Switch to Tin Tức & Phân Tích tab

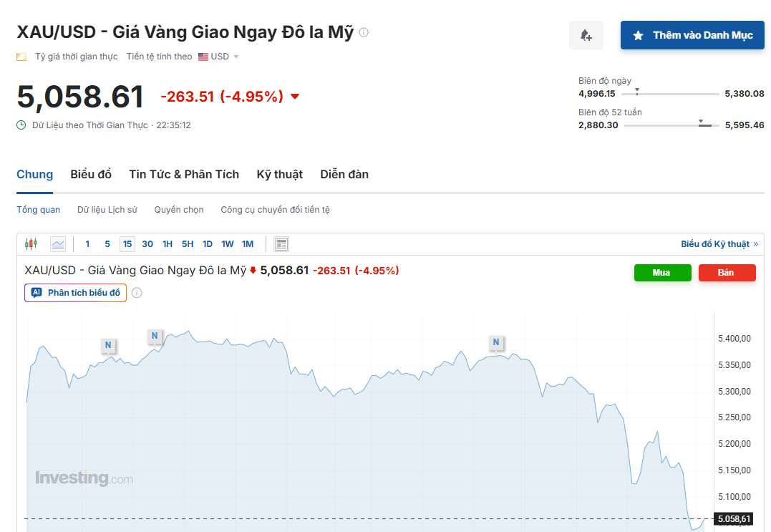click(184, 175)
